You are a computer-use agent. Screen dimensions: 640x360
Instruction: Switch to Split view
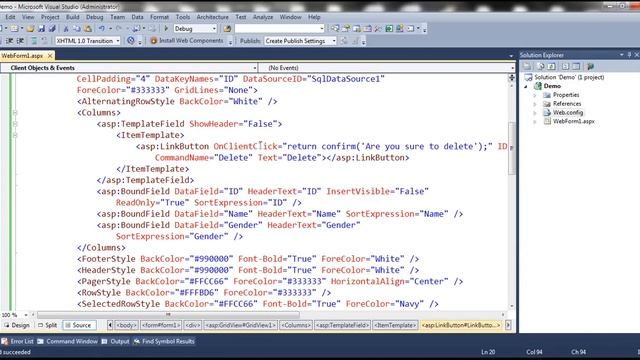click(x=47, y=325)
